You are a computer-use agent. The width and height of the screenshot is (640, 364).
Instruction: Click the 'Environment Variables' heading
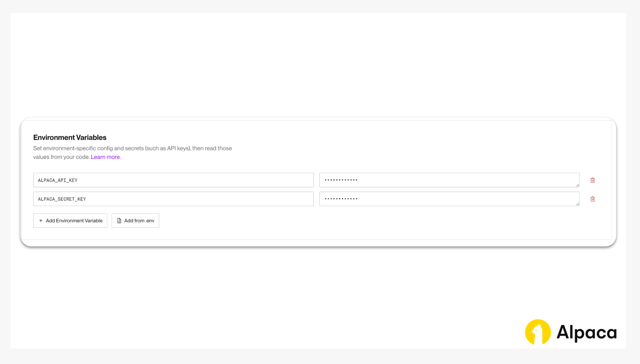(x=70, y=137)
